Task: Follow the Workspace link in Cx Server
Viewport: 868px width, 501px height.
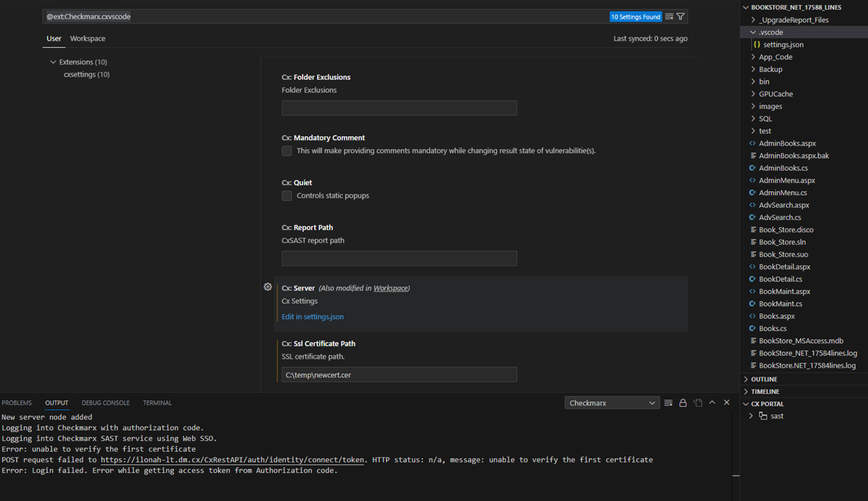Action: coord(390,288)
